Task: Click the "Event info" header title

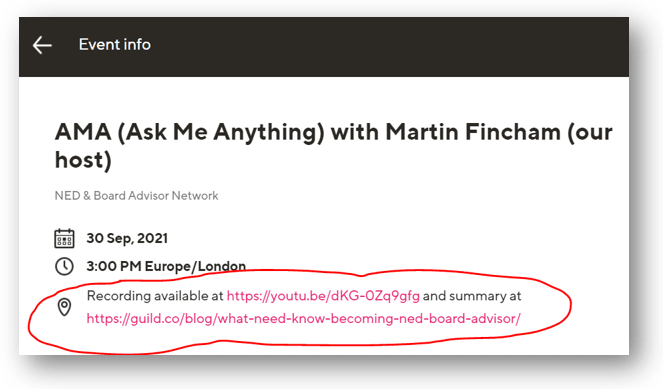Action: (115, 44)
